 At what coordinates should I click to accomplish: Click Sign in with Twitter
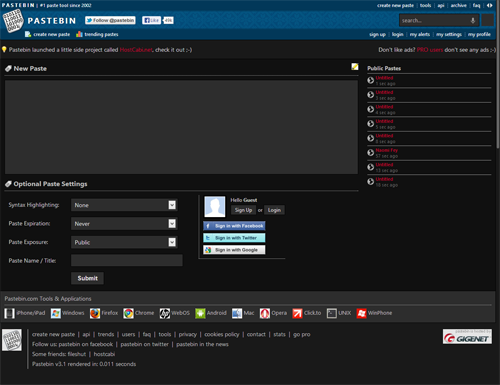click(234, 238)
